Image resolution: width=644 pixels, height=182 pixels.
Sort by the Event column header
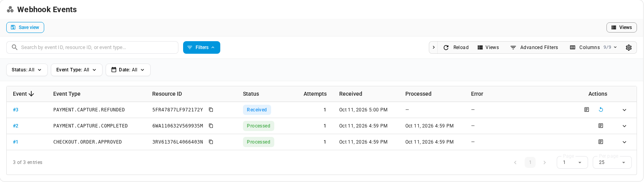[23, 94]
